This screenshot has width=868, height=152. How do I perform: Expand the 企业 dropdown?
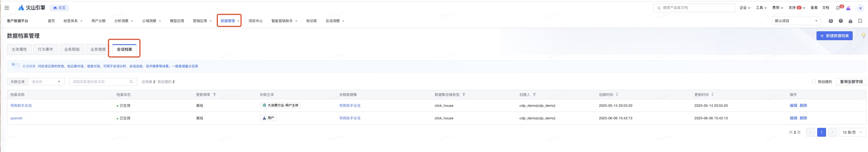(745, 7)
